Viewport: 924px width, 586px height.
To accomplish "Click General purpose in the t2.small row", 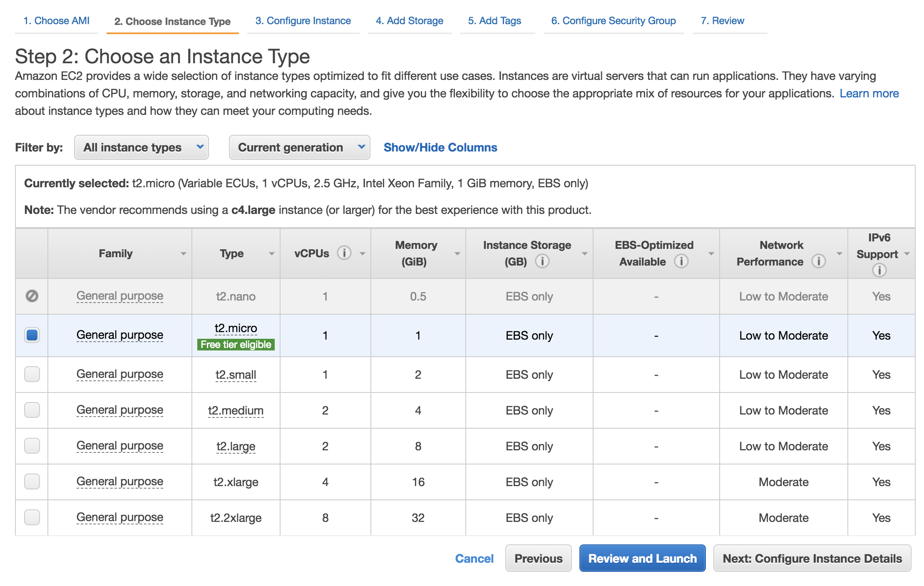I will (x=120, y=374).
